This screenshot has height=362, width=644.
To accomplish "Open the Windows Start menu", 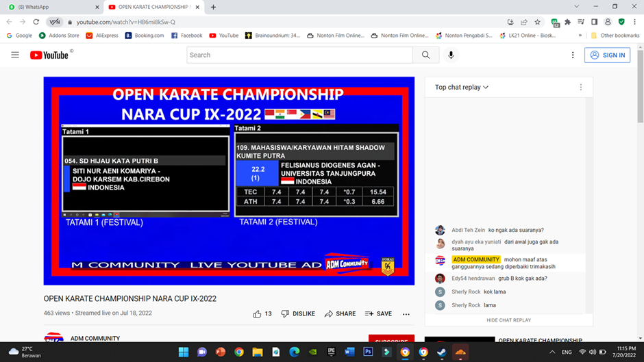I will click(184, 352).
